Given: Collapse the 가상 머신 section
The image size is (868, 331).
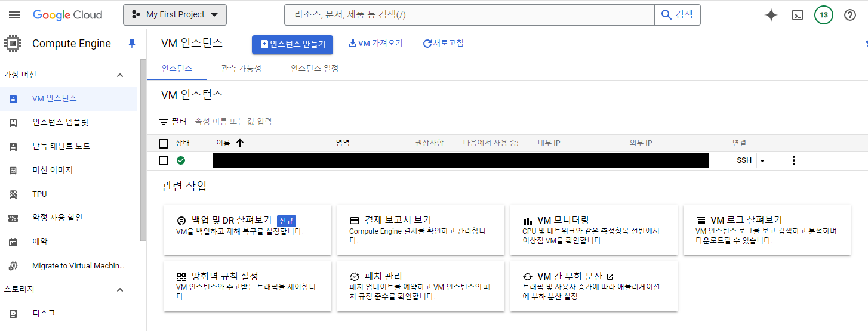Looking at the screenshot, I should pos(120,75).
